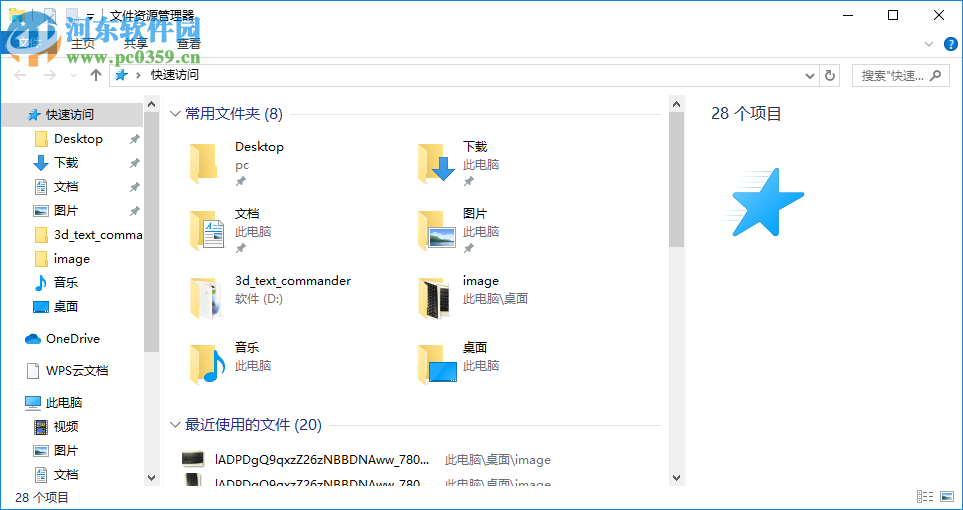Click the 音乐 music note icon in sidebar

(x=41, y=283)
